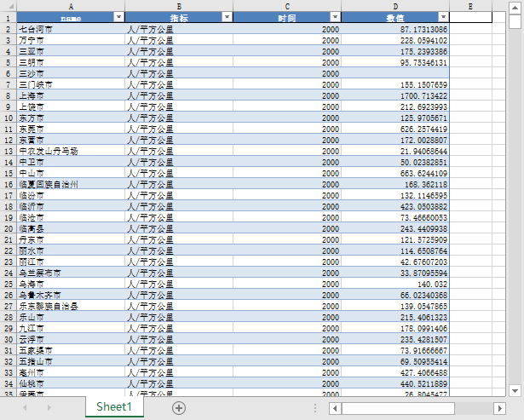Click cell containing 万宁市
This screenshot has height=420, width=524.
pos(71,40)
